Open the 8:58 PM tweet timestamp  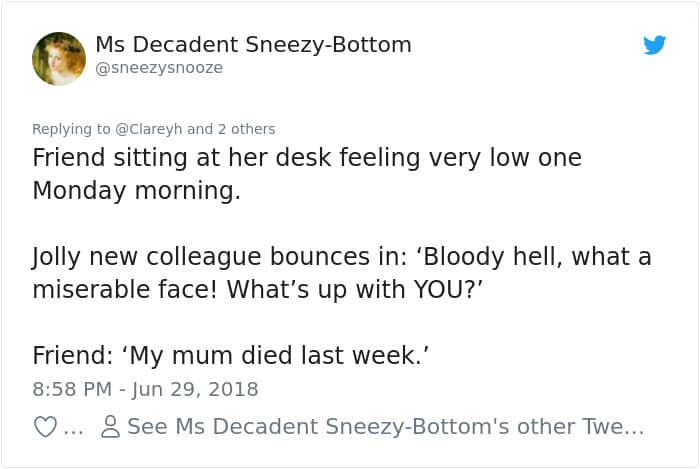pyautogui.click(x=70, y=389)
